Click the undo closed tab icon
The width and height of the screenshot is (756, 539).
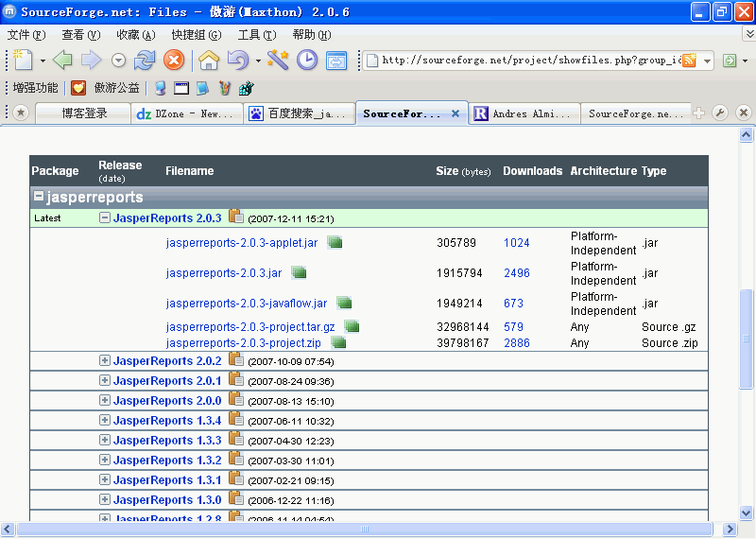238,61
